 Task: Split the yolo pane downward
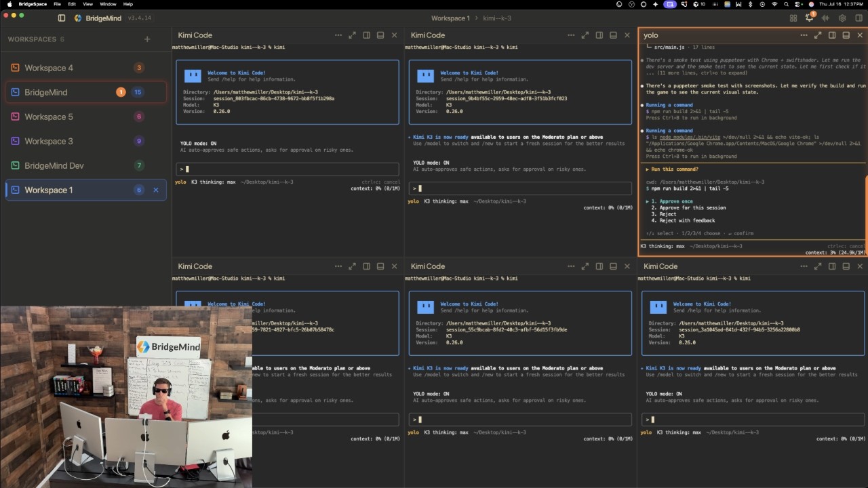tap(846, 35)
